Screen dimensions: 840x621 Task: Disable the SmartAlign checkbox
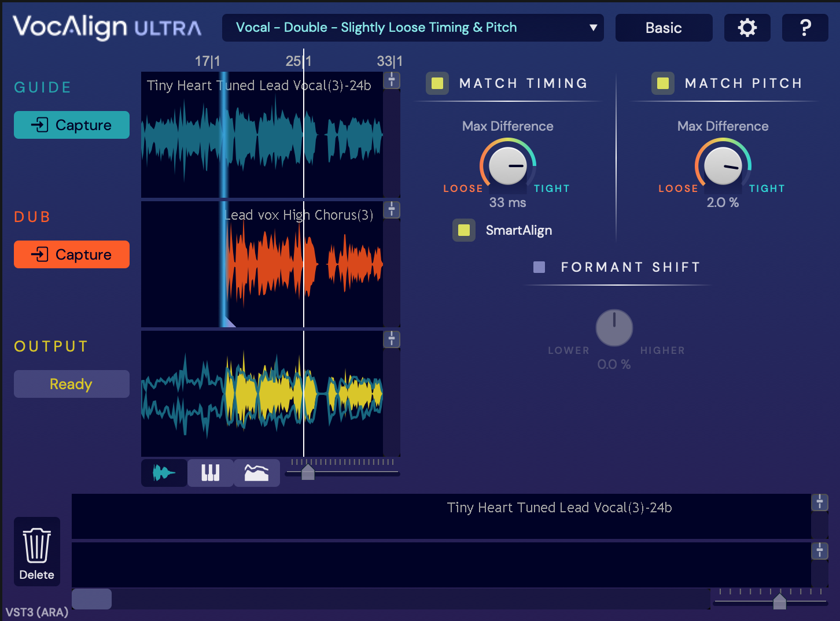(464, 230)
